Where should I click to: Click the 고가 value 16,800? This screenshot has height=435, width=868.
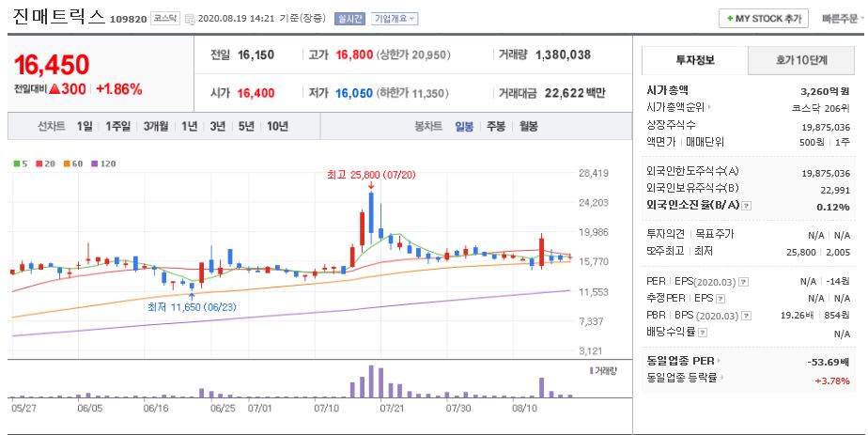pos(354,54)
